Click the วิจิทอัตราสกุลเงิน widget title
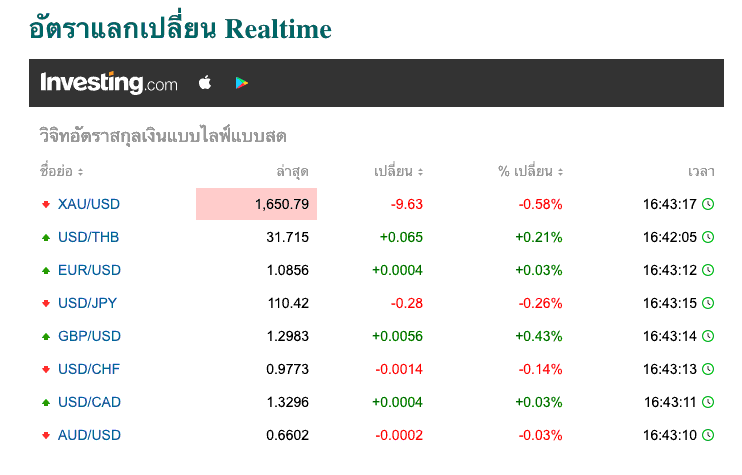 [163, 136]
